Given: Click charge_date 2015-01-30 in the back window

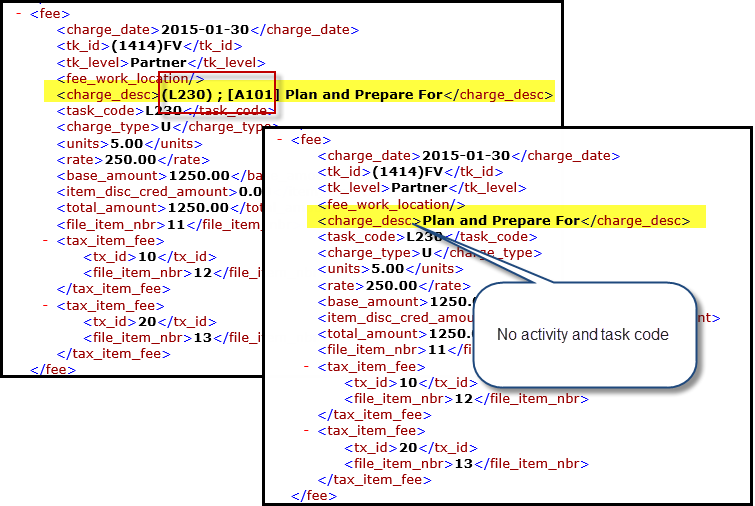Looking at the screenshot, I should (x=208, y=30).
